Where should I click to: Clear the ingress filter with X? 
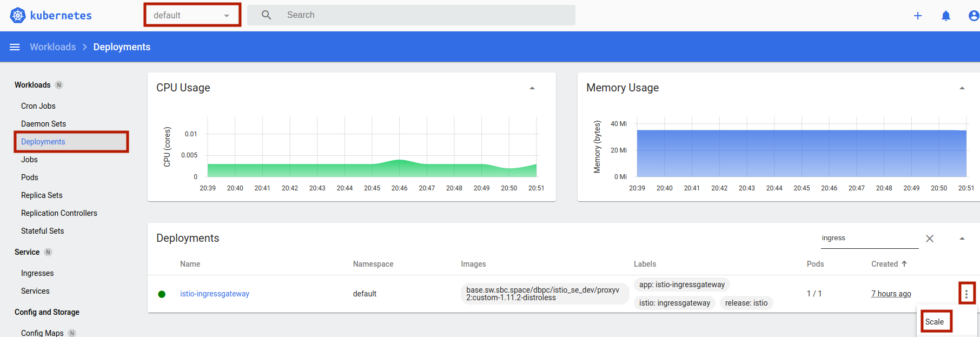coord(929,239)
